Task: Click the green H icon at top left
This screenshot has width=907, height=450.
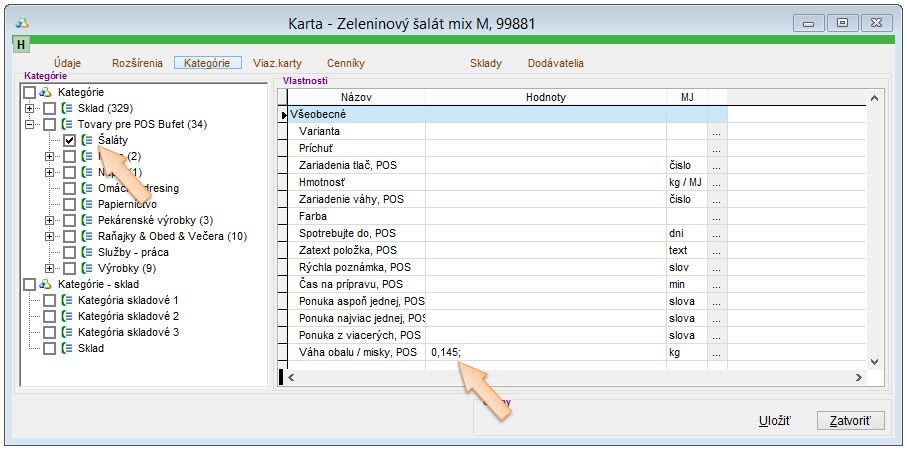Action: pyautogui.click(x=19, y=45)
